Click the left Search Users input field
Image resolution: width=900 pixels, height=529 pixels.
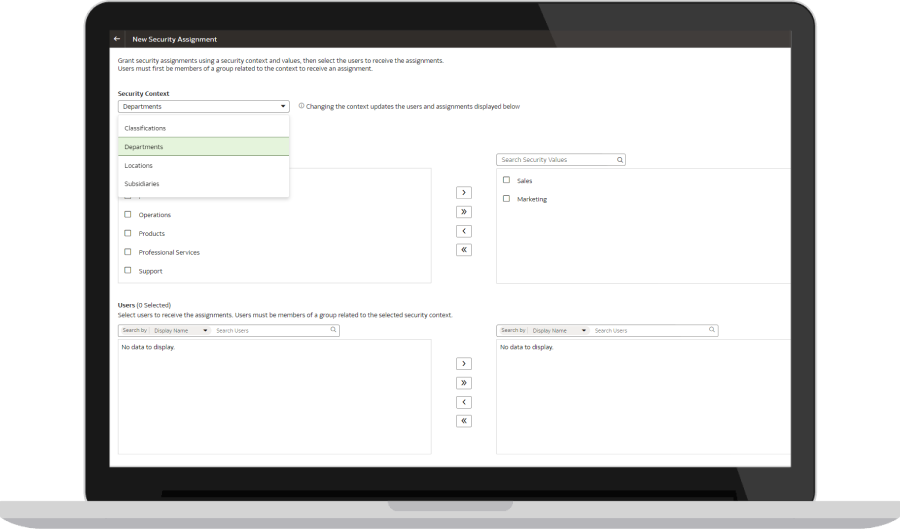[x=270, y=330]
